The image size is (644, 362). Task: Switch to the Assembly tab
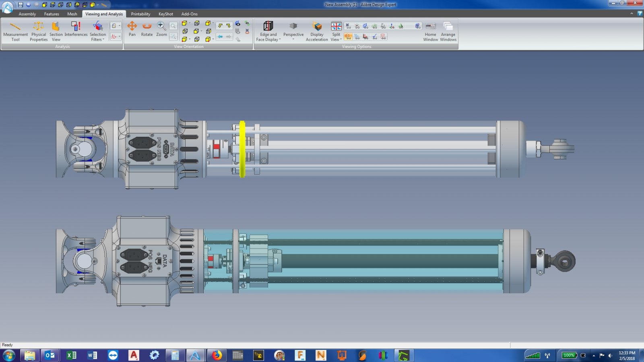tap(27, 14)
